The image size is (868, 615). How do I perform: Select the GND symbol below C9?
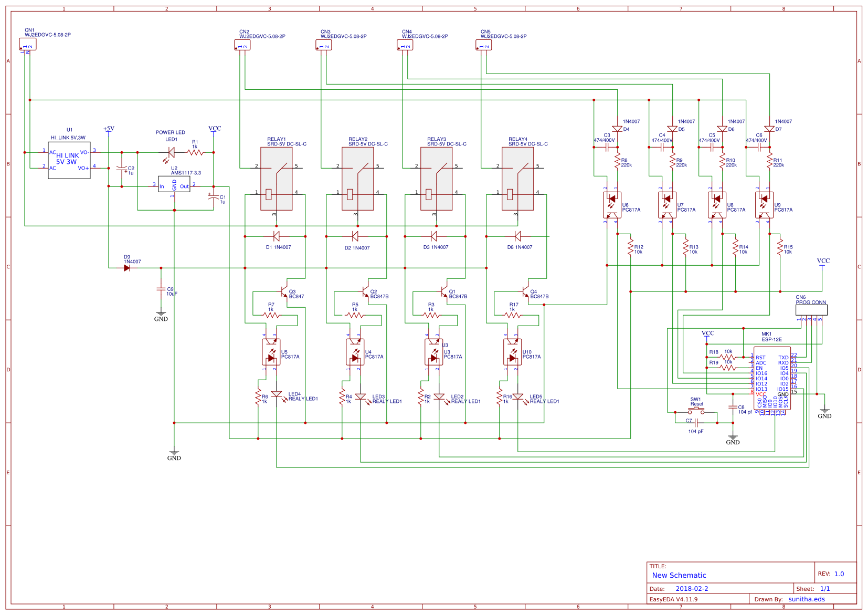point(161,315)
